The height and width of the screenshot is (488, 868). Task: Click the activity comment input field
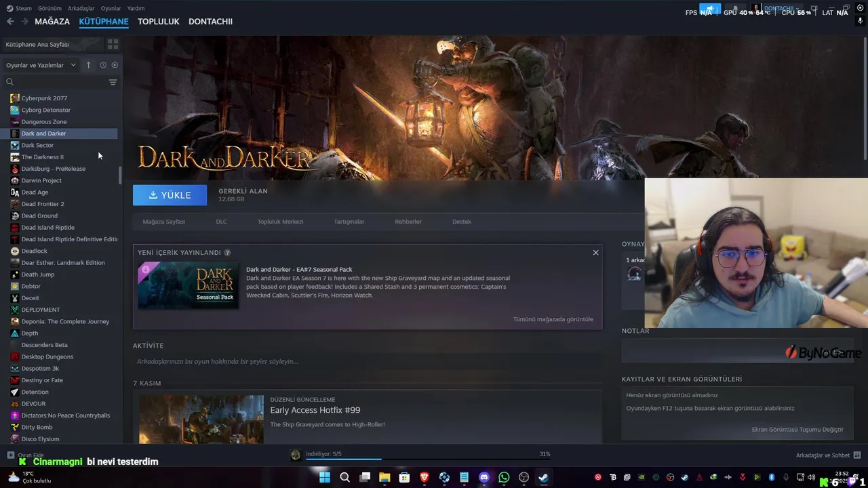(368, 362)
